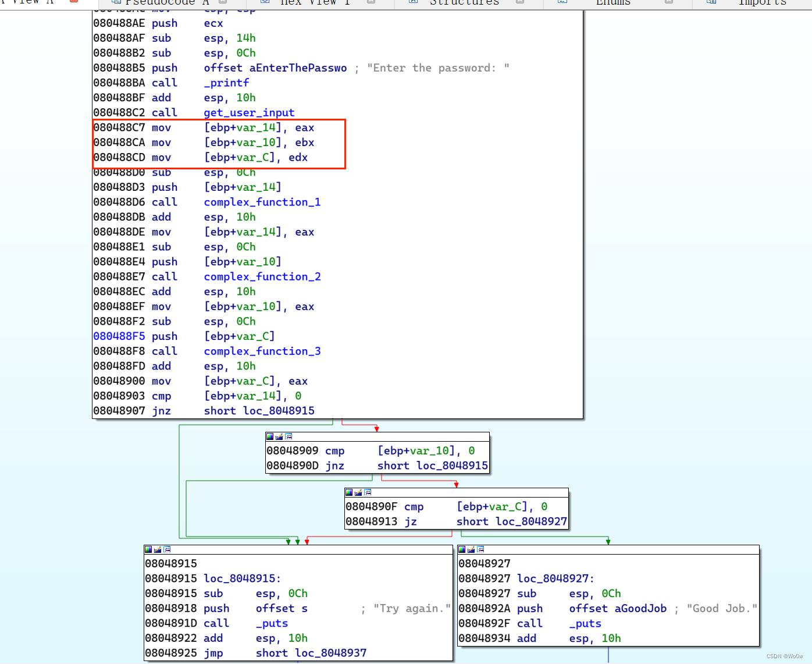Click add esp, 10h at 08048934
The image size is (812, 664).
540,638
